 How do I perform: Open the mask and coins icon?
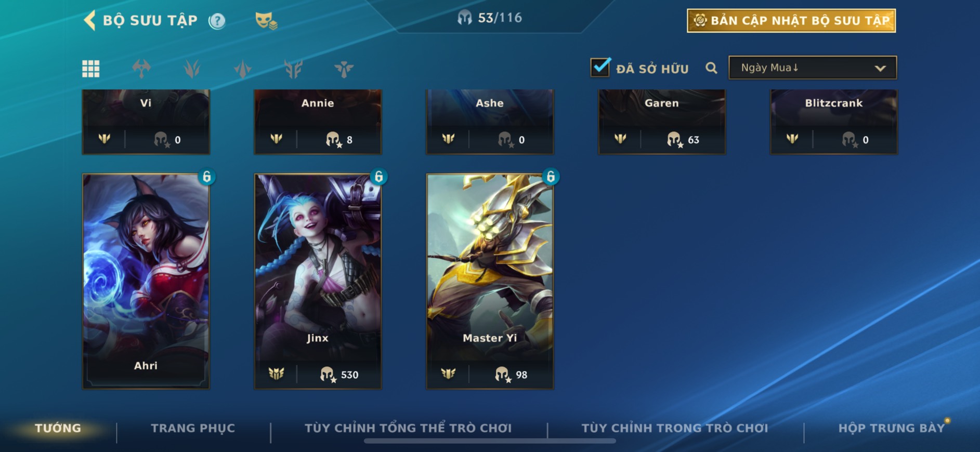click(x=266, y=21)
